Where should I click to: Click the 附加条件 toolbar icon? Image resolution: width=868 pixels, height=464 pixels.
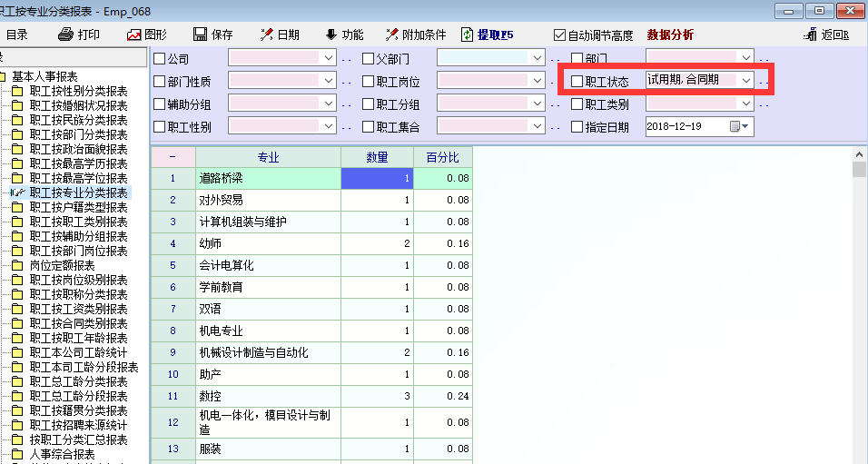[x=392, y=35]
